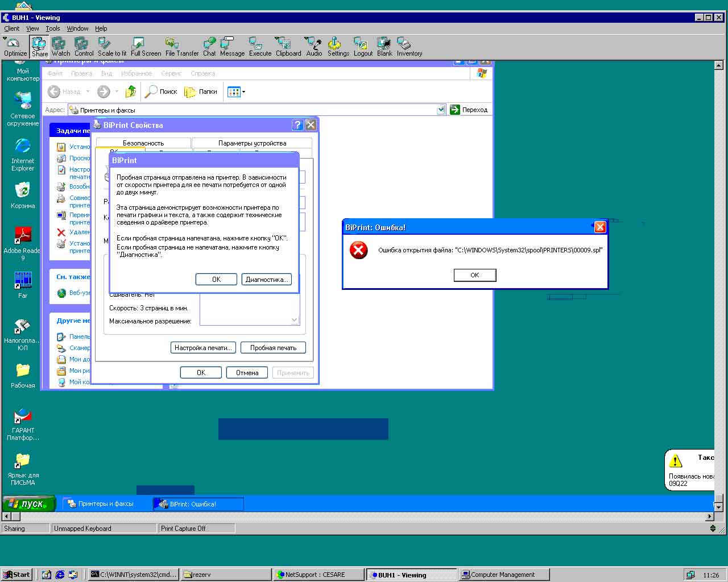Click OK in BiPrint Свойства dialog

click(201, 372)
